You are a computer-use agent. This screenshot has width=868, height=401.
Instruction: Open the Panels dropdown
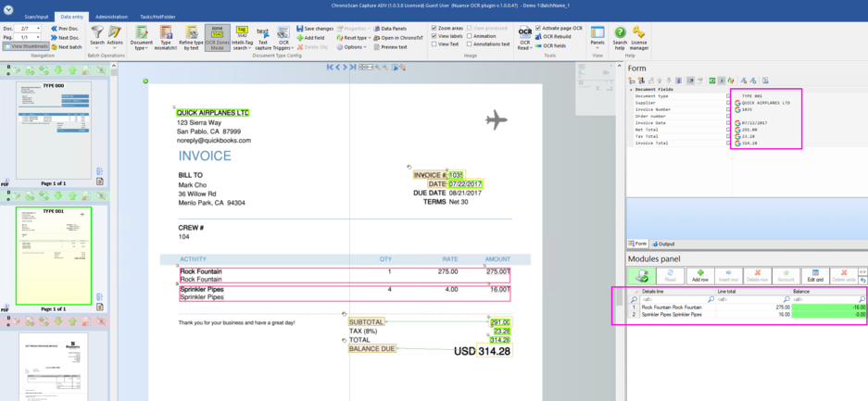[598, 37]
